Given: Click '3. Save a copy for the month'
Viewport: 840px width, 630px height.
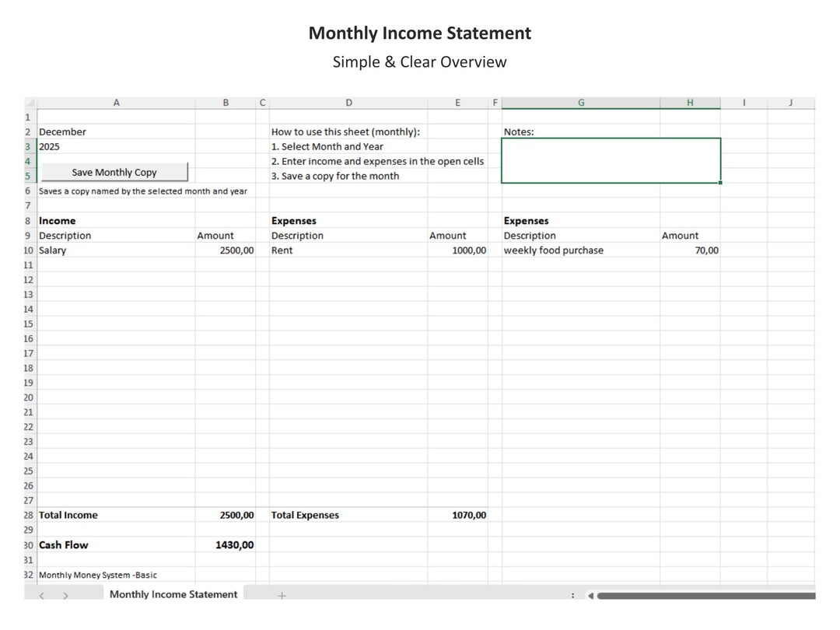Looking at the screenshot, I should (348, 177).
